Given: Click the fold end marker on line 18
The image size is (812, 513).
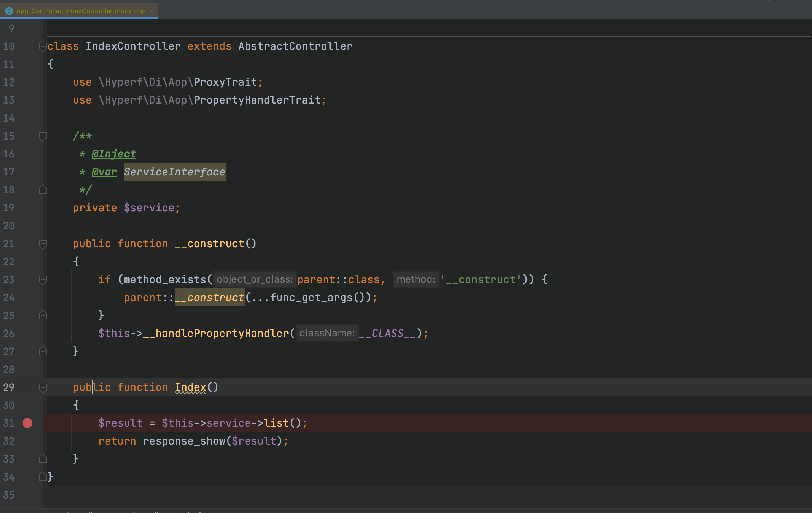Looking at the screenshot, I should click(x=43, y=190).
